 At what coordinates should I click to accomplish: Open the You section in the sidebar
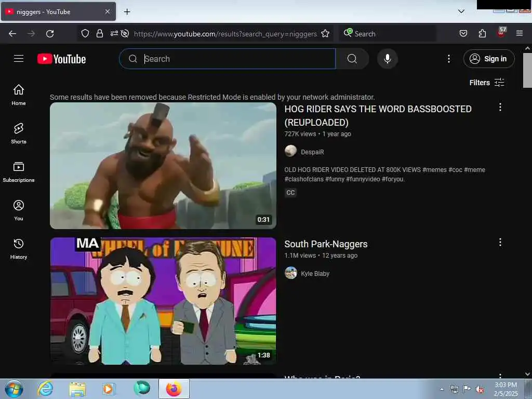pos(19,210)
